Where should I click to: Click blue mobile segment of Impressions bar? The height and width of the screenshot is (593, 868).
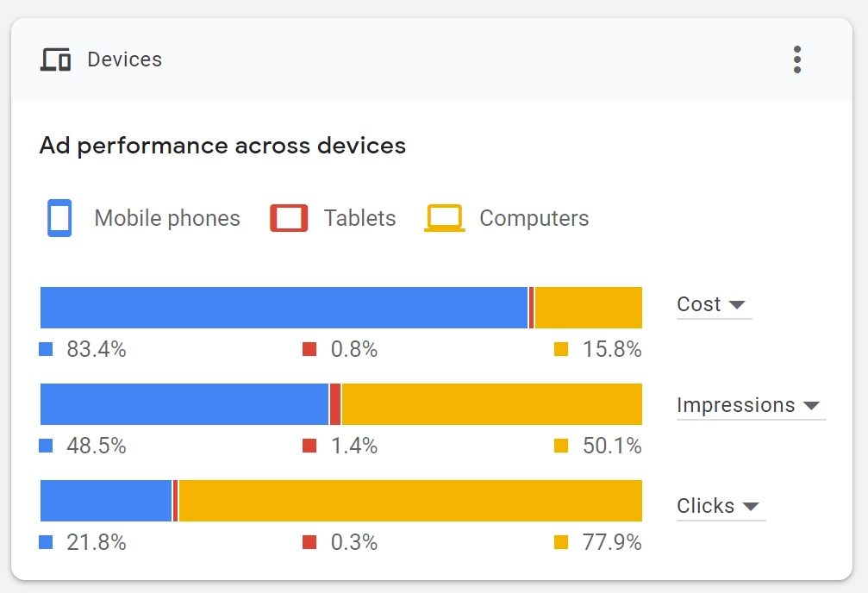tap(184, 404)
